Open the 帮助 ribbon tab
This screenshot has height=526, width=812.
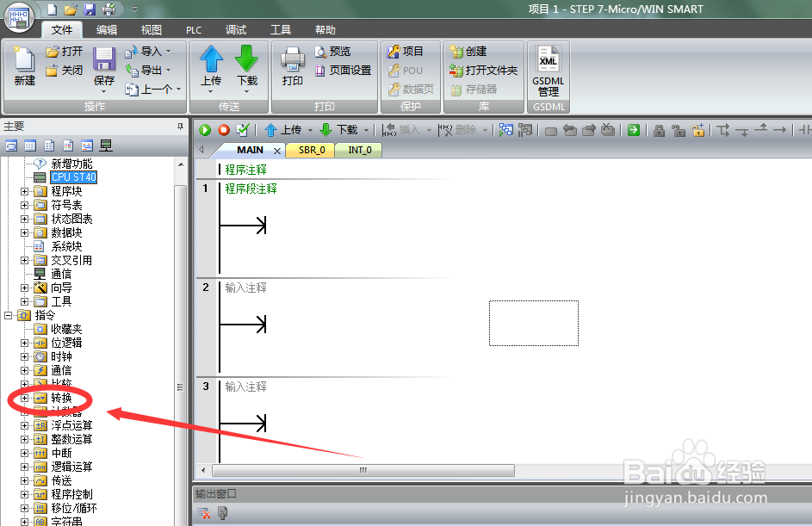(x=325, y=30)
